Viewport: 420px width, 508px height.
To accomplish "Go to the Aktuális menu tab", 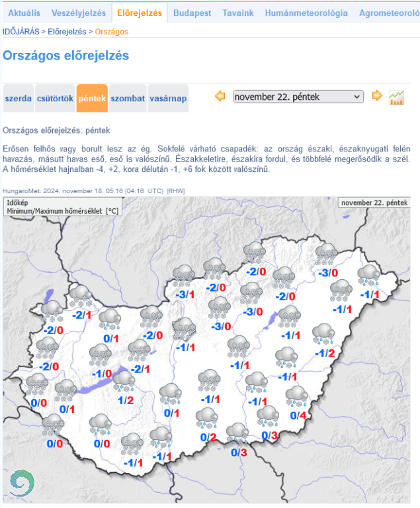I will pos(24,13).
